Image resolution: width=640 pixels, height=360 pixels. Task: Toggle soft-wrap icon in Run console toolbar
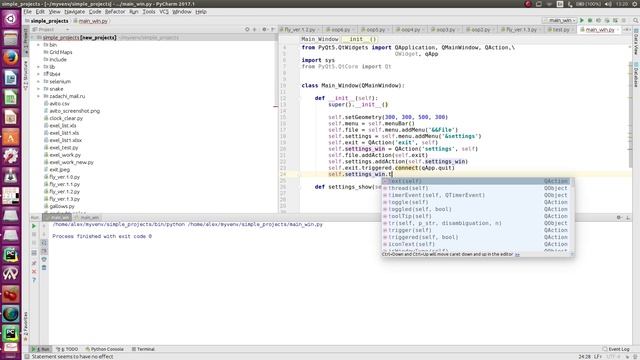click(44, 242)
